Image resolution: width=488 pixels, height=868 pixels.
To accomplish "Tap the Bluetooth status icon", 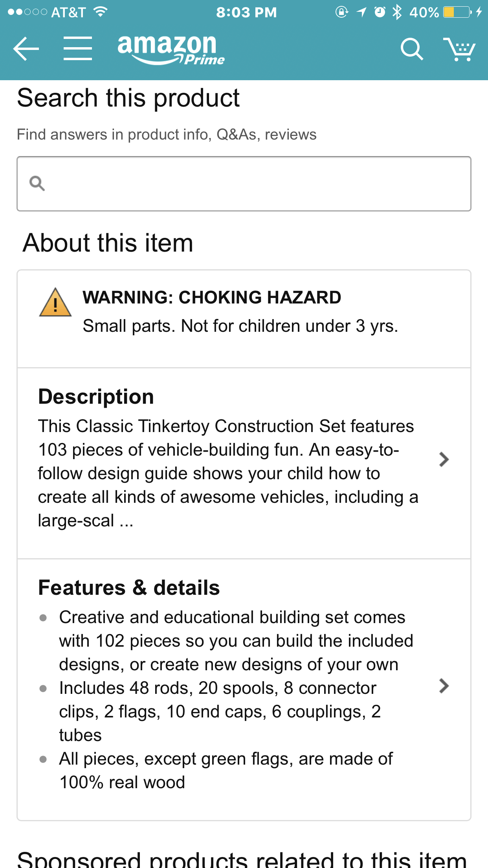I will pos(397,12).
